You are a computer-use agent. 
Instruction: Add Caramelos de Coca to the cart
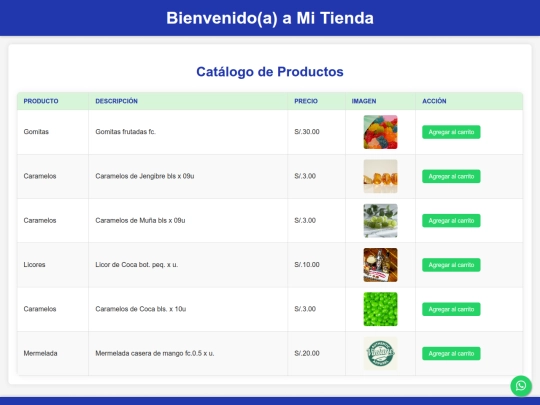coord(451,309)
